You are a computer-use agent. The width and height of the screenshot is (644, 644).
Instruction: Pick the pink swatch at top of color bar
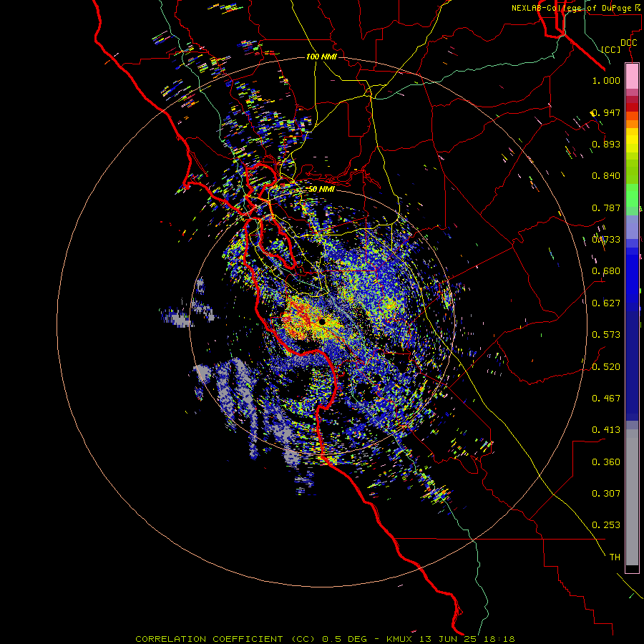pos(632,76)
